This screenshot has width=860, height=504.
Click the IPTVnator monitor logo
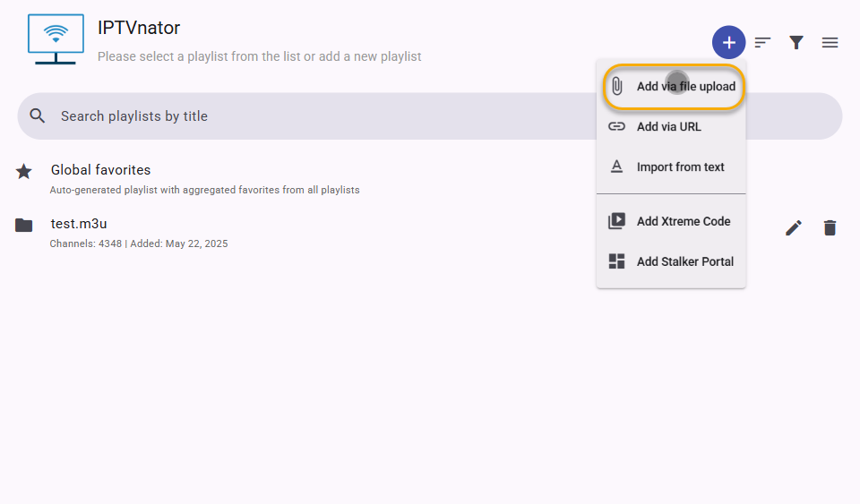tap(56, 38)
